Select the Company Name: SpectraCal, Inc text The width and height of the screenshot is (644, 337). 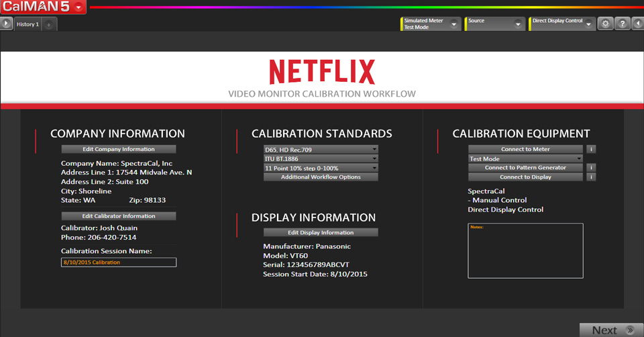click(117, 163)
